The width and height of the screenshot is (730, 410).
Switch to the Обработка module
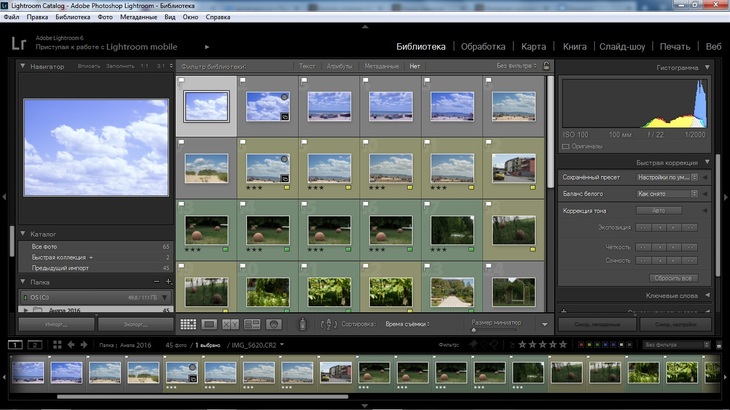483,47
